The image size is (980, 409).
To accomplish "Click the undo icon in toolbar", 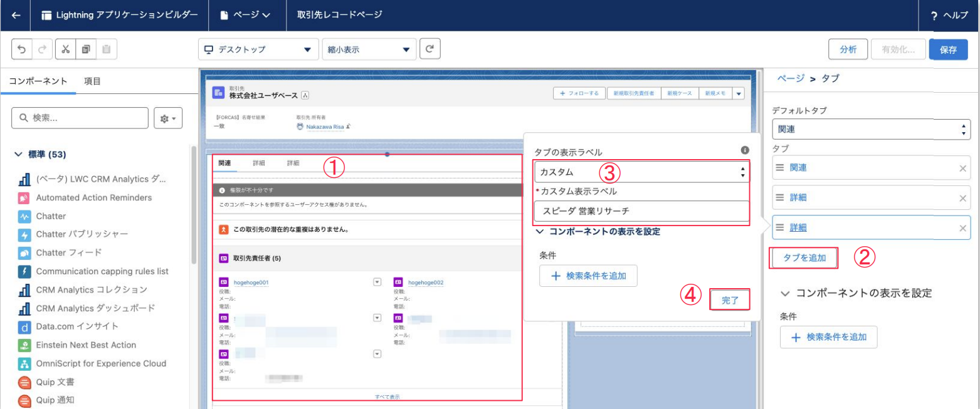I will pos(22,49).
